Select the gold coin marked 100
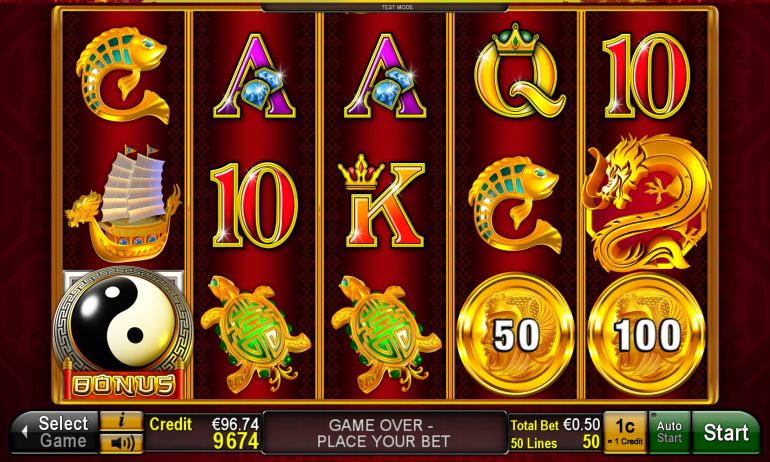 coord(647,335)
